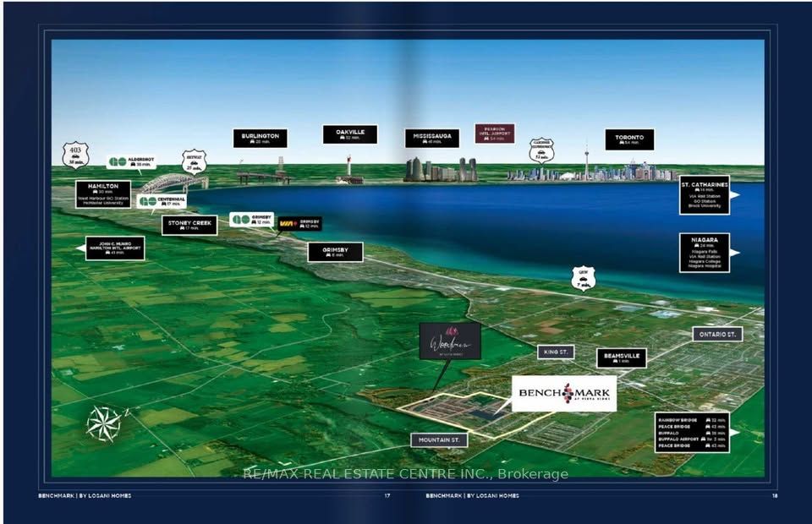Screen dimensions: 812x524
Task: Click the Centennial station name text
Action: [171, 199]
